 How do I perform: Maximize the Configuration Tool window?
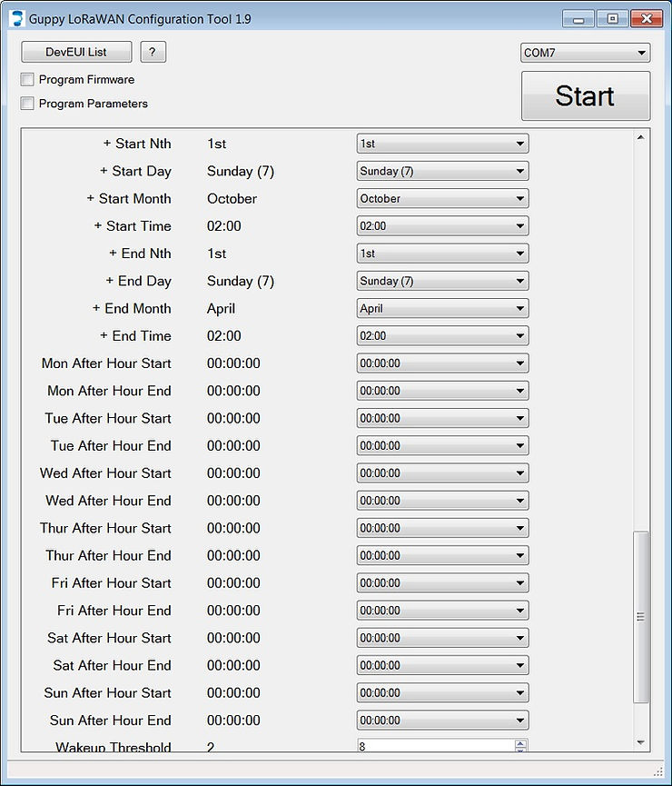point(612,19)
